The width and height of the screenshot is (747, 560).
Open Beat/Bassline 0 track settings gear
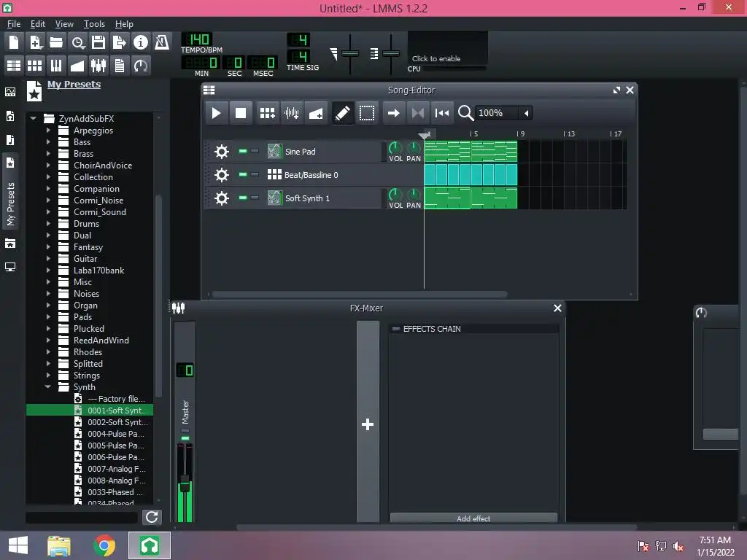[222, 175]
